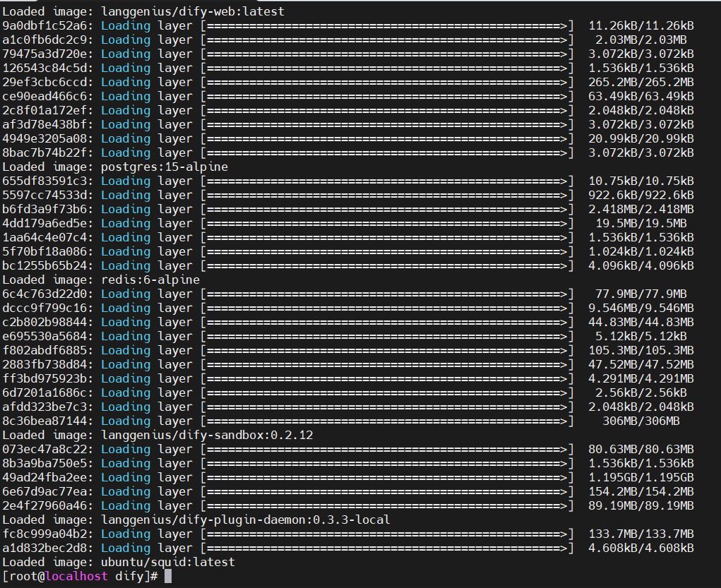
Task: Click the "Loaded image: langgenius/dify-plugin-daemon:0.3.3-local" line
Action: [x=196, y=520]
